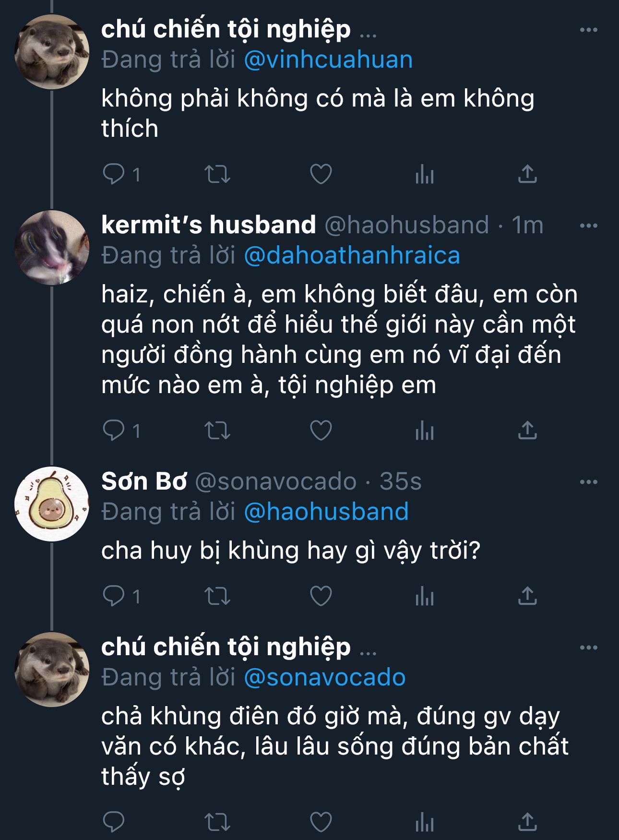The image size is (619, 840).
Task: Tap the @sonavocado reply mention
Action: (x=325, y=677)
